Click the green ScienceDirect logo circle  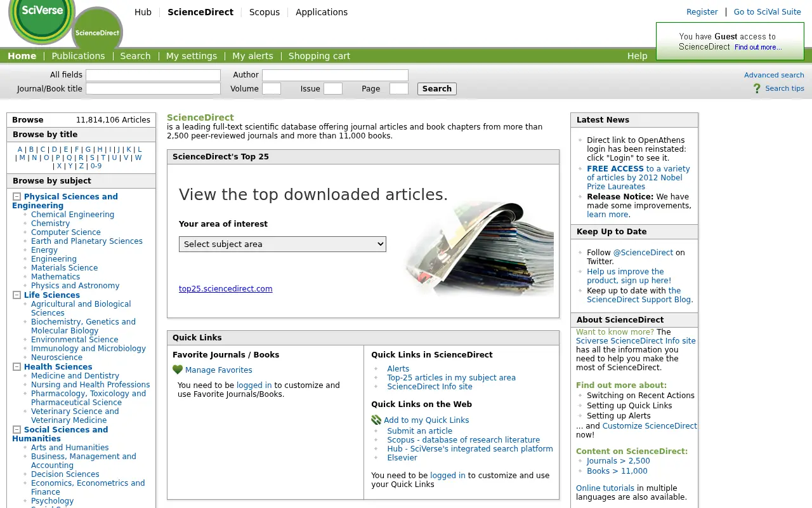pyautogui.click(x=97, y=29)
